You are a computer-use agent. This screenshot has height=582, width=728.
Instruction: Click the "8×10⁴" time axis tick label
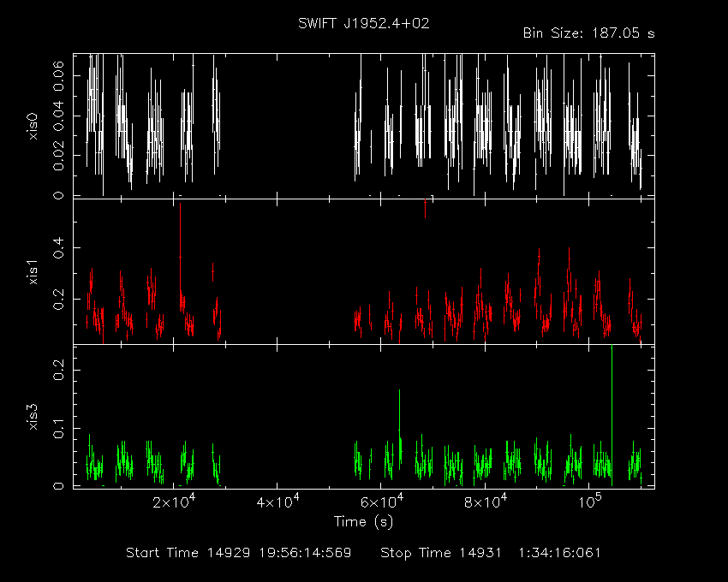click(x=486, y=502)
